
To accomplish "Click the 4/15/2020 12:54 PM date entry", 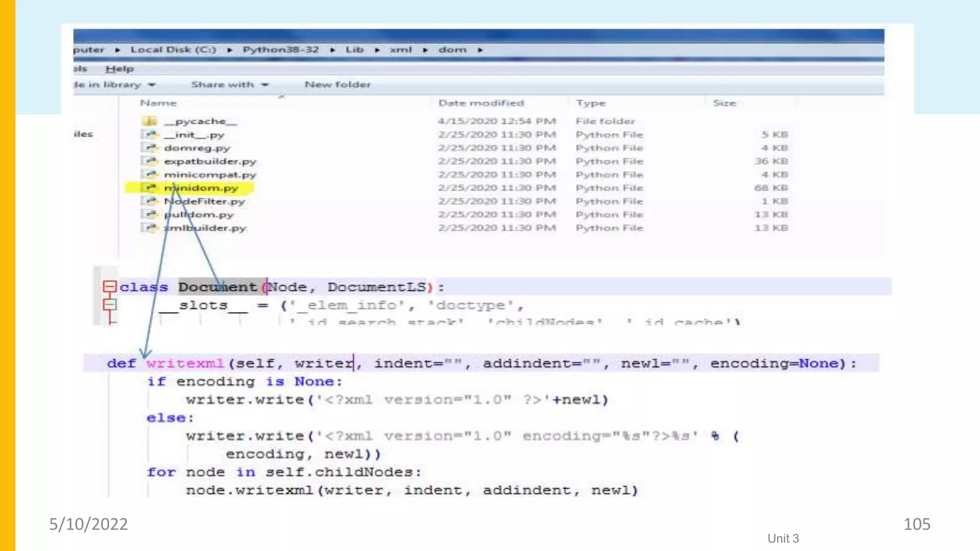I will pos(497,121).
